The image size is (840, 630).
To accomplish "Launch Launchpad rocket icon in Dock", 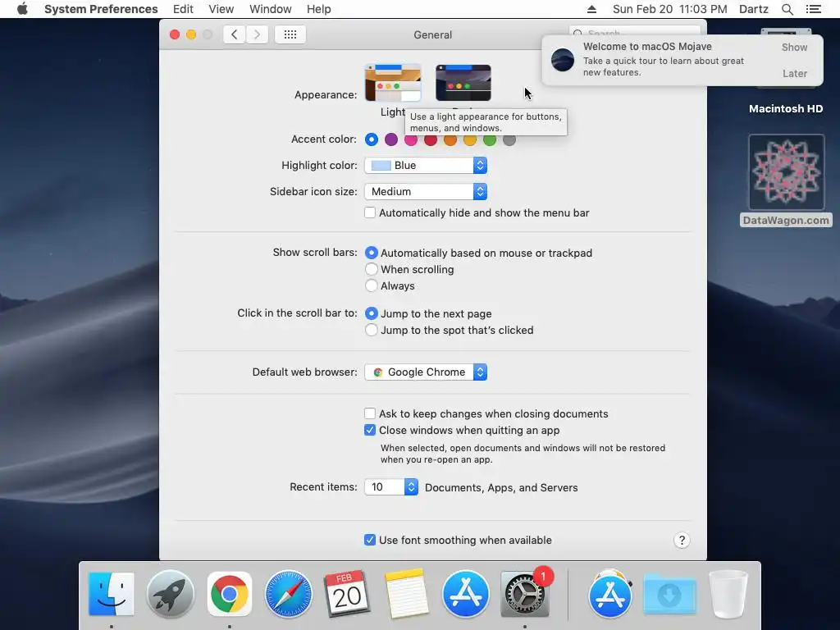I will tap(171, 594).
